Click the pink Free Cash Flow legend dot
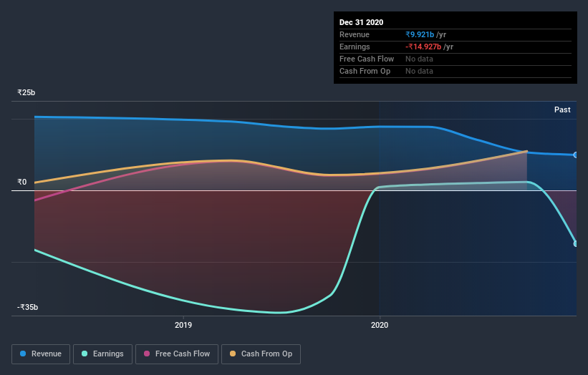Image resolution: width=588 pixels, height=375 pixels. [147, 354]
